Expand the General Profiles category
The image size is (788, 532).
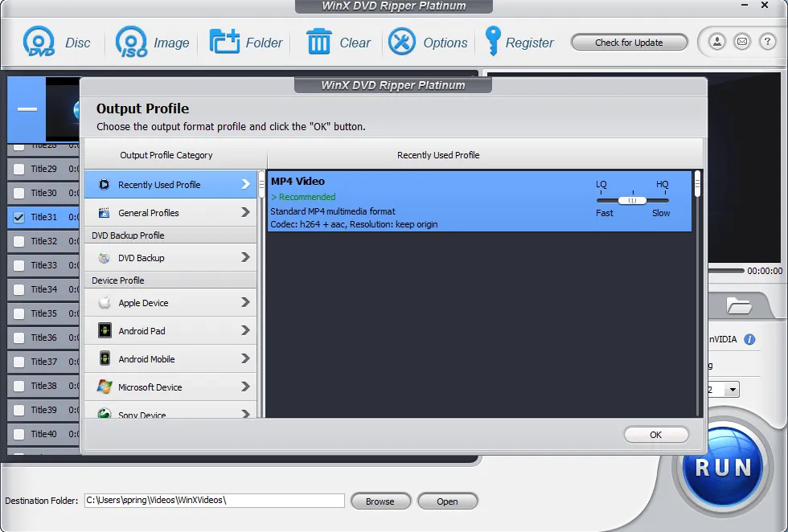170,213
